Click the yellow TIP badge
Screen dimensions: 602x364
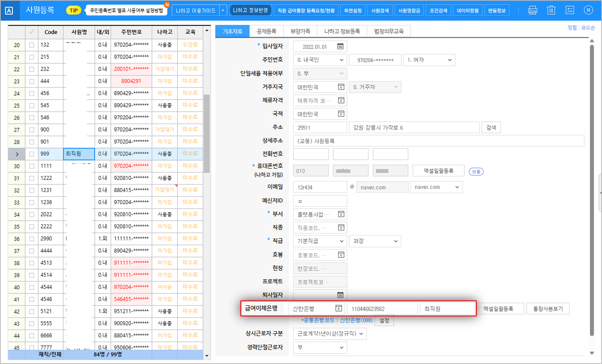tap(74, 10)
